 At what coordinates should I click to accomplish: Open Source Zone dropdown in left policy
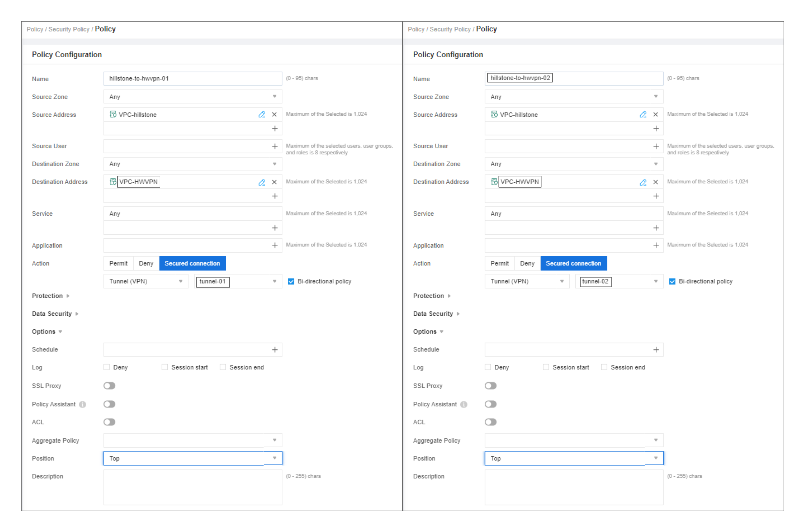(193, 97)
